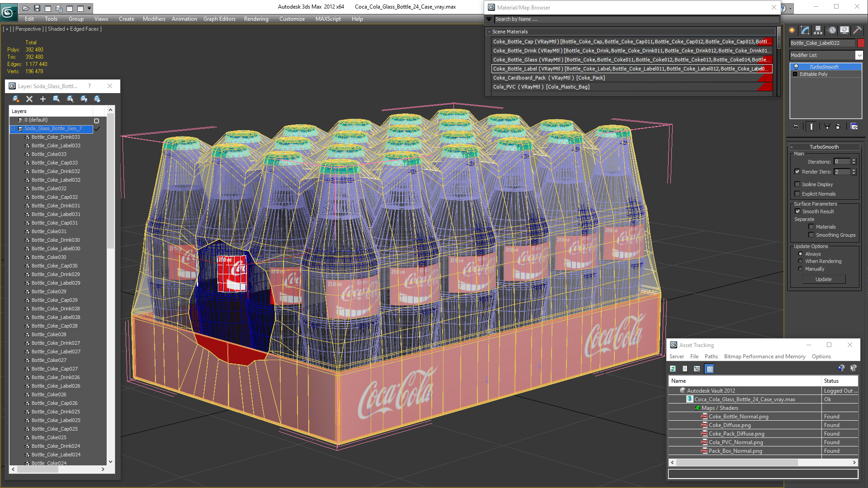
Task: Open the Utilities hammer panel tab
Action: pos(857,30)
